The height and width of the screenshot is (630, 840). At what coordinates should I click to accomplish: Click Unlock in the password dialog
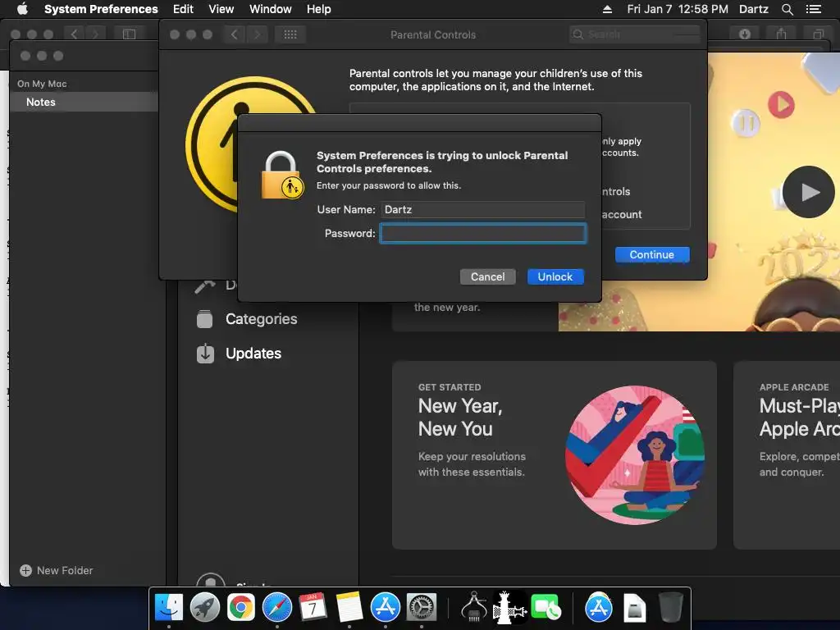point(555,277)
